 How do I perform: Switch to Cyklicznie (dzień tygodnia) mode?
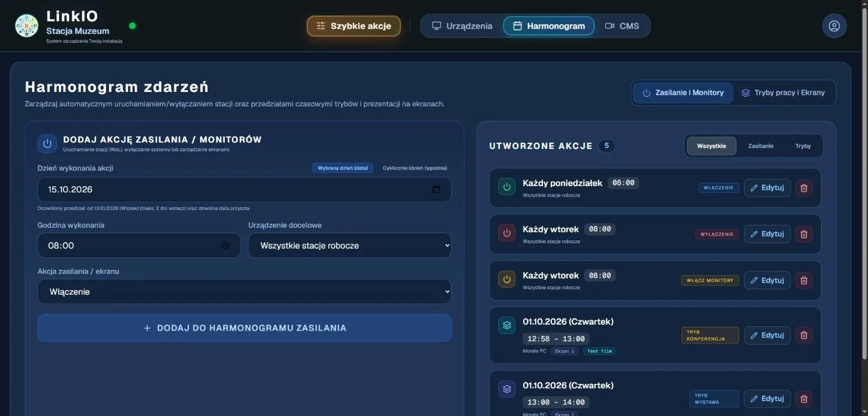pos(415,168)
